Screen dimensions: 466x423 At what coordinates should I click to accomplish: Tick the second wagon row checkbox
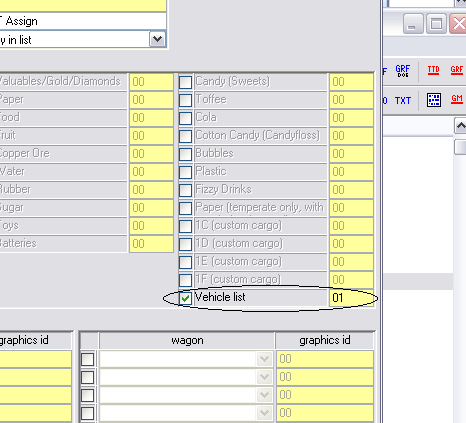pos(88,377)
